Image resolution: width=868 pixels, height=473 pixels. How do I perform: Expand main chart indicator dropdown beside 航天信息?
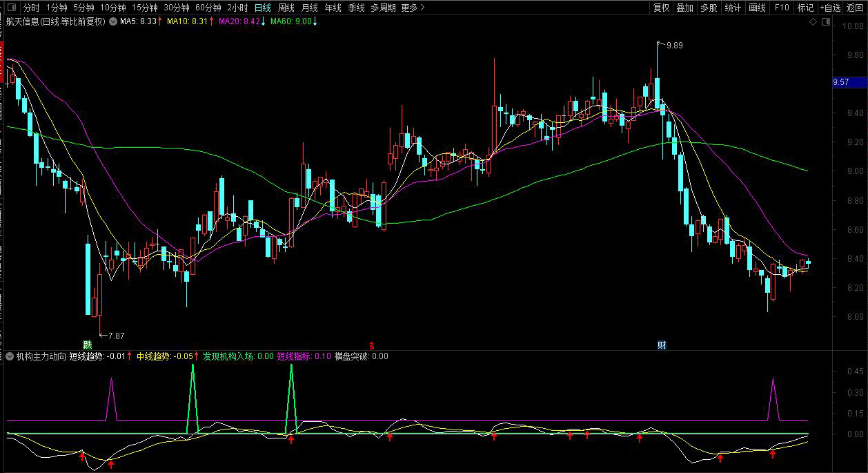tap(113, 21)
